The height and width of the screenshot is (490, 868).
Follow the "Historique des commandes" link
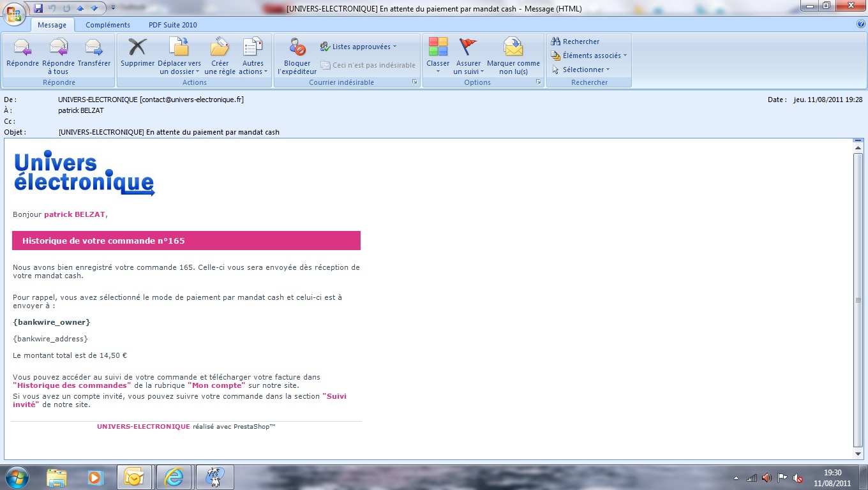[72, 385]
